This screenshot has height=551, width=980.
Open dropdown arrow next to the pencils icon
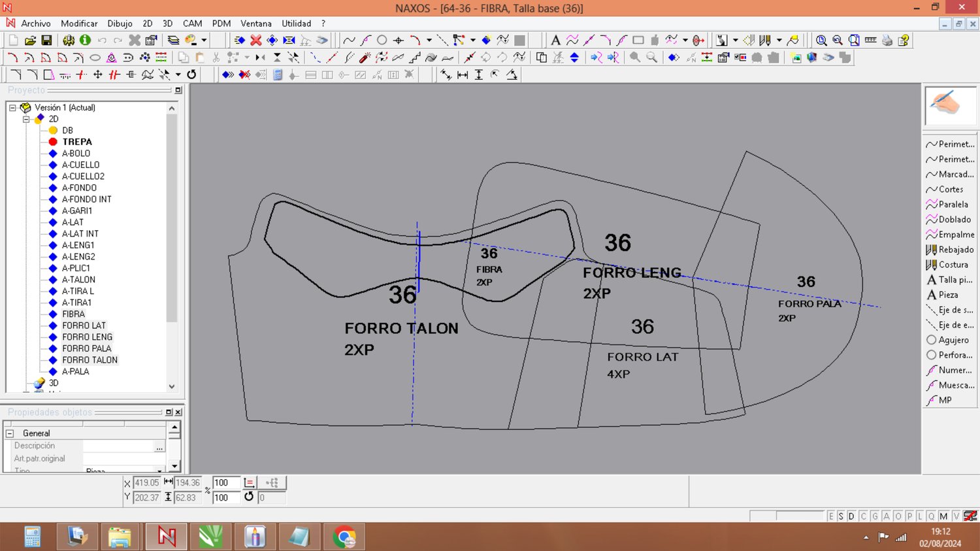pyautogui.click(x=779, y=41)
